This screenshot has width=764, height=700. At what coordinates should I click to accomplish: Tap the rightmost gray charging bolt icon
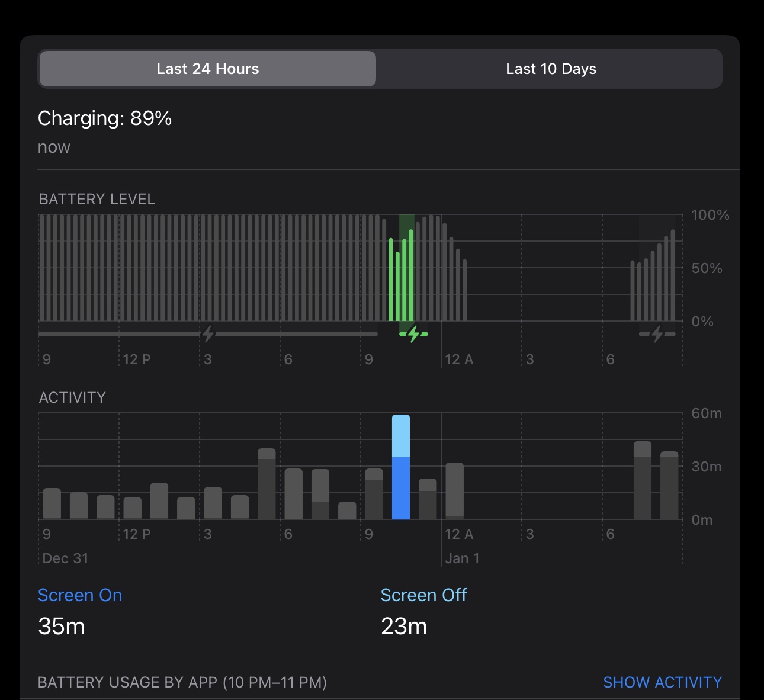pyautogui.click(x=657, y=334)
